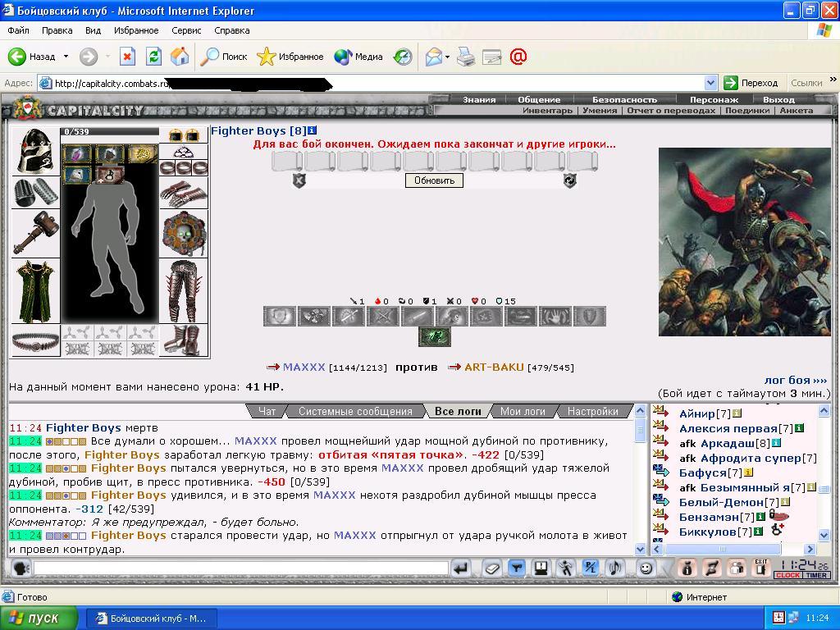Open info icon next to Fighter Boys [8]
Viewport: 840px width, 630px height.
coord(313,130)
